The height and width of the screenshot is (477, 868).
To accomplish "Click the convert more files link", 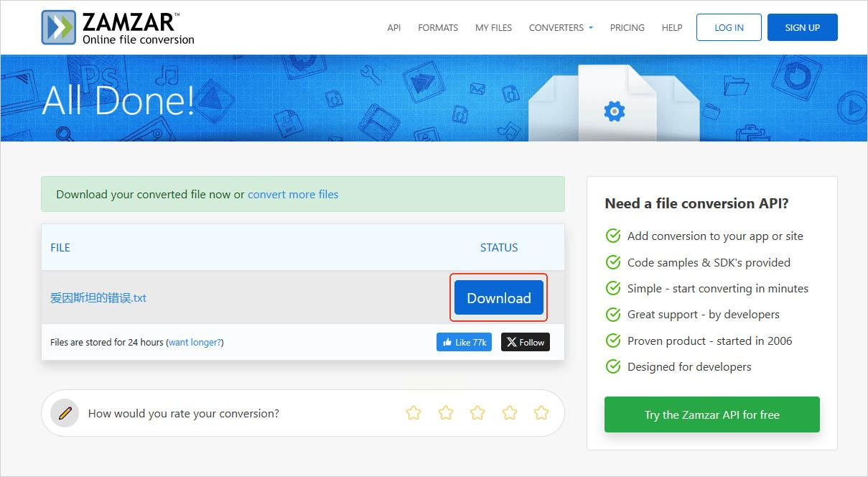I will [293, 194].
